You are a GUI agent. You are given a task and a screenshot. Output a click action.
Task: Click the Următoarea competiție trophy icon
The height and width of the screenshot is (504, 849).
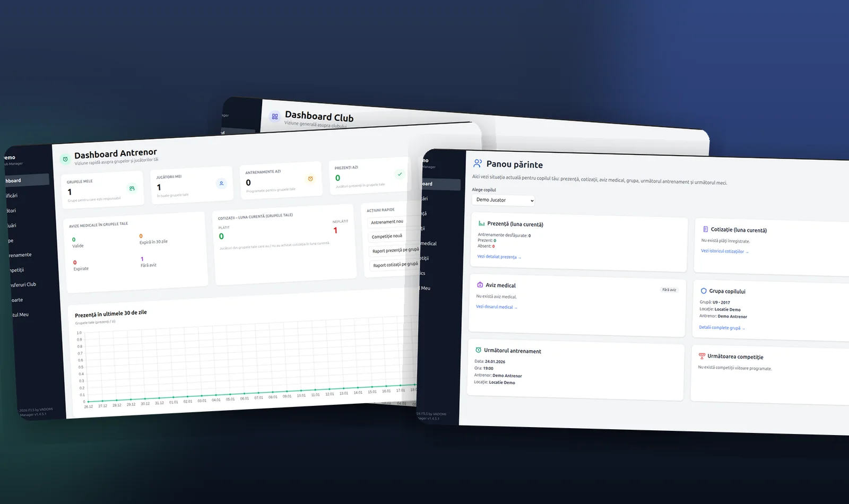pos(701,356)
